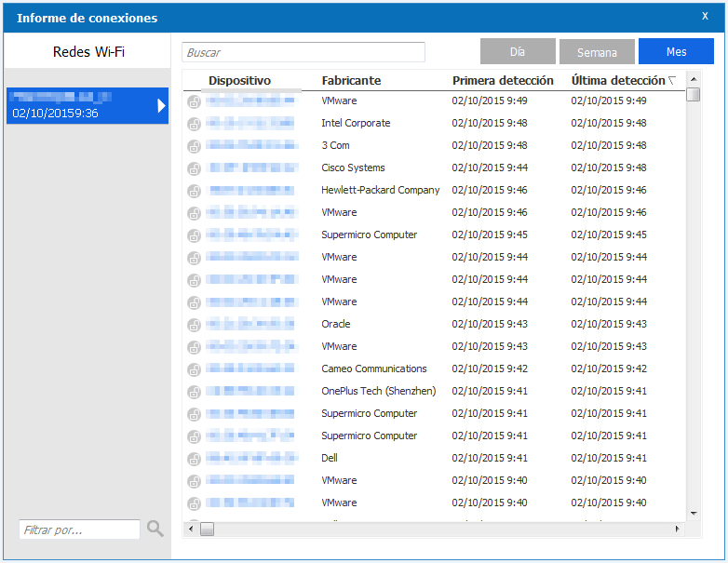Screen dimensions: 728x563
Task: Focus the Buscar search field
Action: pyautogui.click(x=303, y=52)
